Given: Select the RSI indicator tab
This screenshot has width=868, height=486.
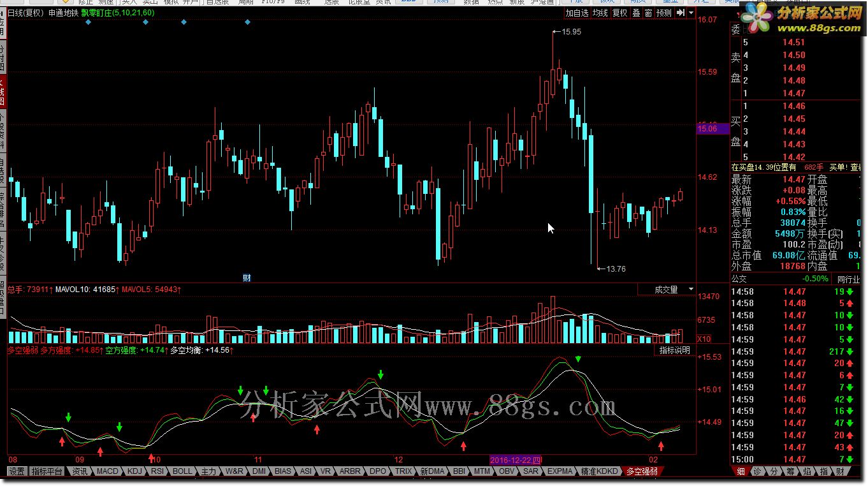Looking at the screenshot, I should tap(157, 471).
